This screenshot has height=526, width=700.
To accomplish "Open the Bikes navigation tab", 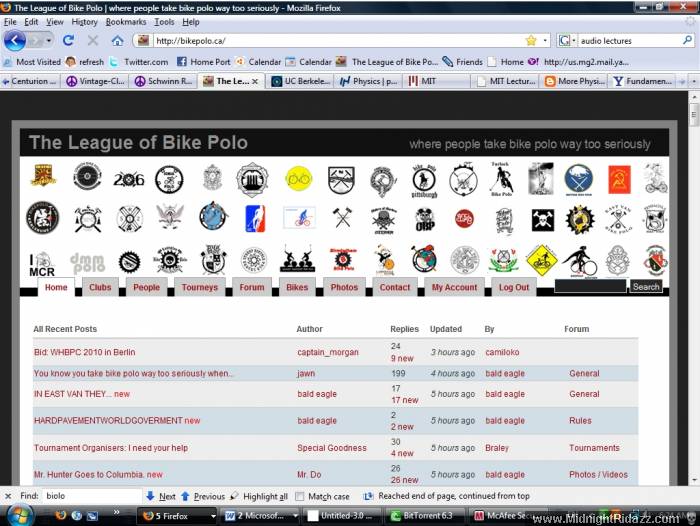I will pyautogui.click(x=297, y=287).
